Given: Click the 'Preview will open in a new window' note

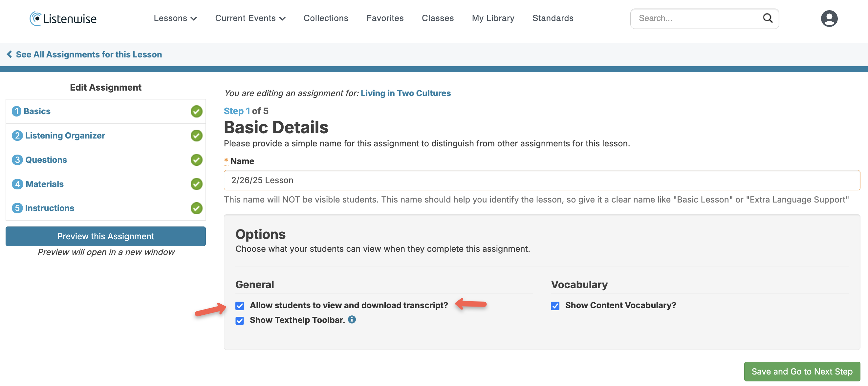Looking at the screenshot, I should pos(106,252).
